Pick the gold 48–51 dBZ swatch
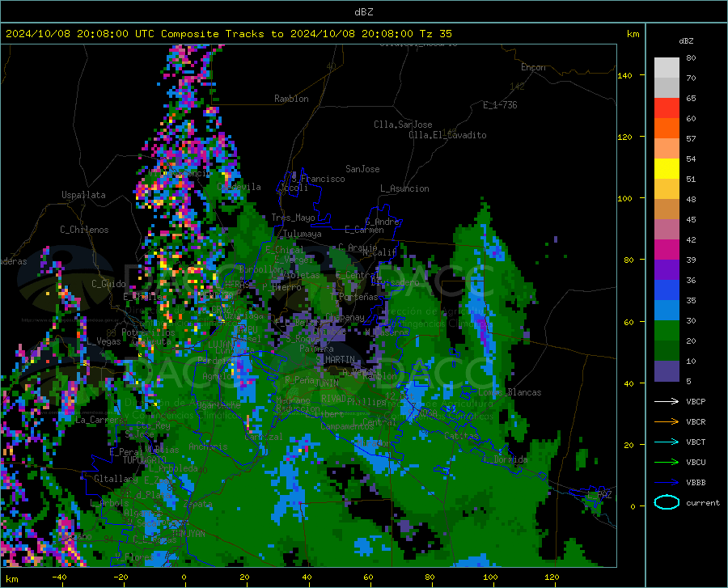This screenshot has width=728, height=588. coord(667,189)
